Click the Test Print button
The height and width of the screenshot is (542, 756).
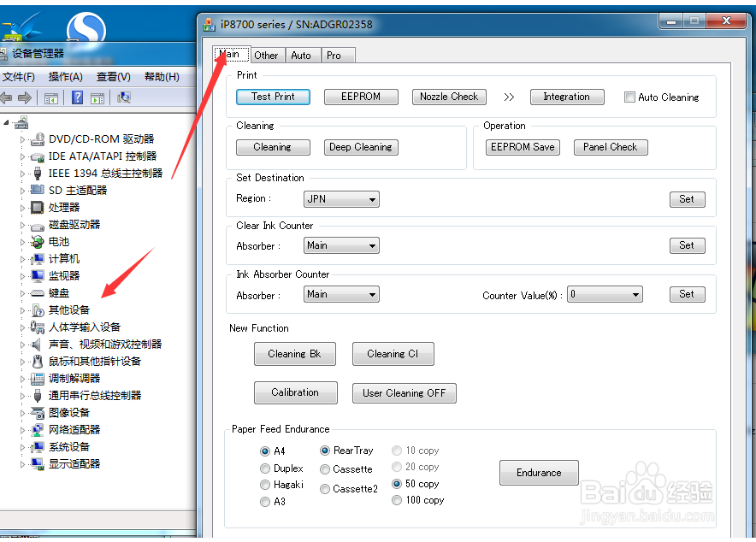coord(273,97)
